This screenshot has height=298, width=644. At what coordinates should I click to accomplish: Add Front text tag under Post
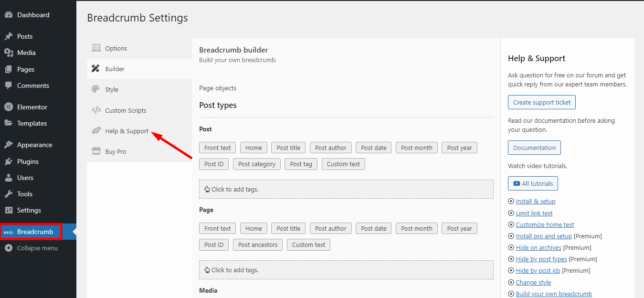coord(217,148)
